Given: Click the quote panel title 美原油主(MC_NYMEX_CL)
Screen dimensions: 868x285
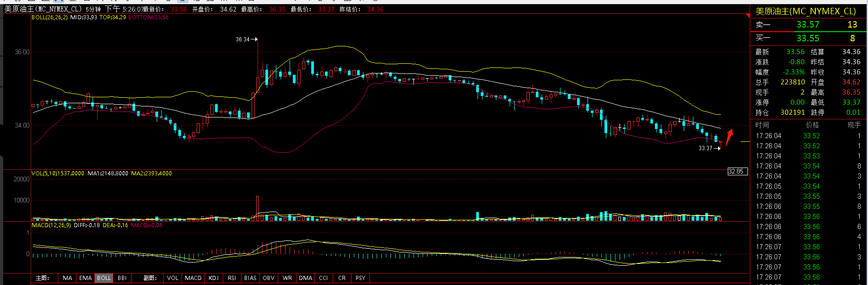Looking at the screenshot, I should 806,11.
